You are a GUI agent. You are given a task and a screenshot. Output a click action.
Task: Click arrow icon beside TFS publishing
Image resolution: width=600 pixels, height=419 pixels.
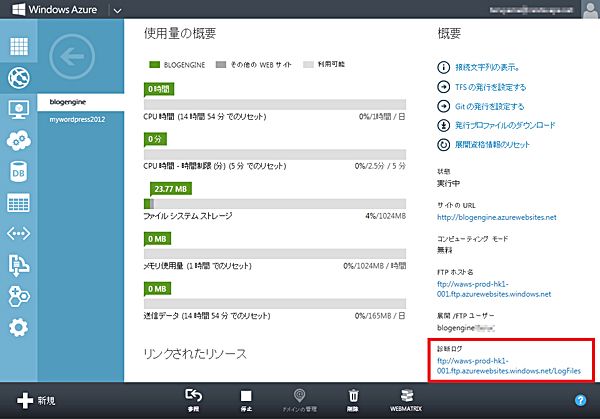point(443,87)
